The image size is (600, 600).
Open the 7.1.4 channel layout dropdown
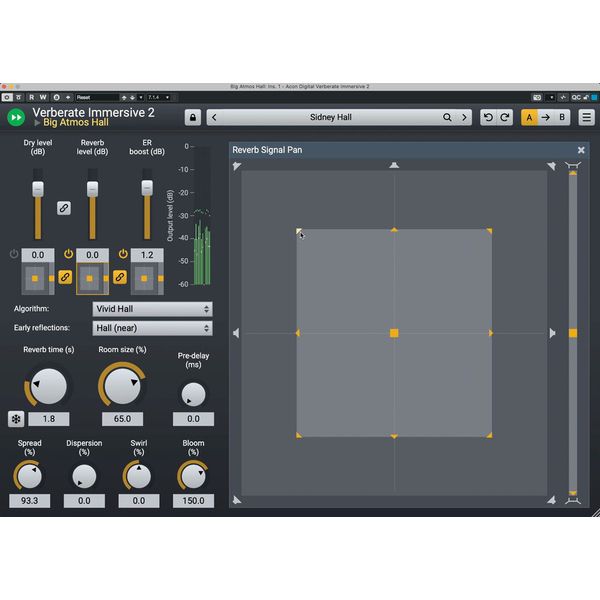pos(159,98)
